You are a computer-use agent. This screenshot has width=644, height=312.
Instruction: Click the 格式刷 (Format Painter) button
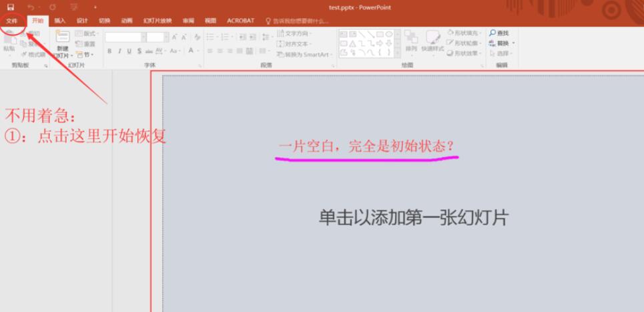[33, 54]
